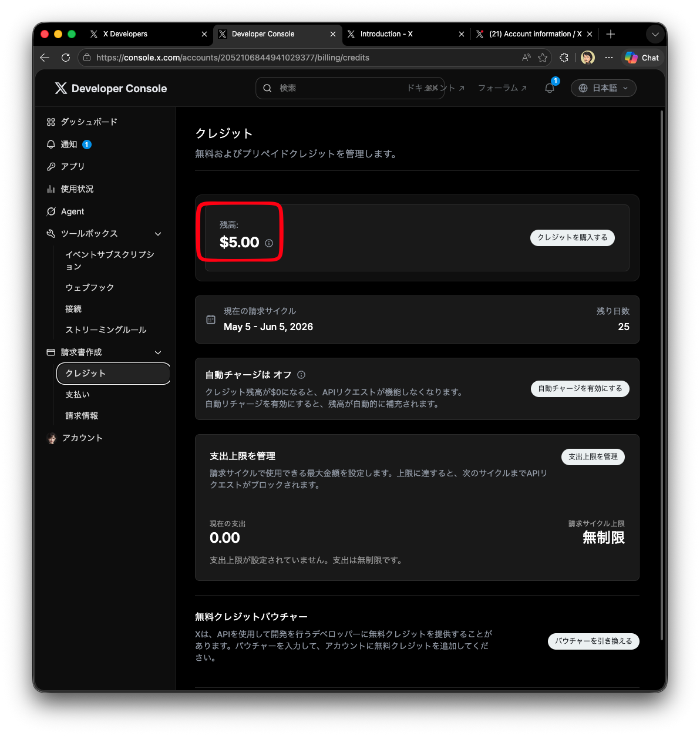Click the Agent icon in sidebar
Screen dimensions: 700x736
pyautogui.click(x=51, y=211)
